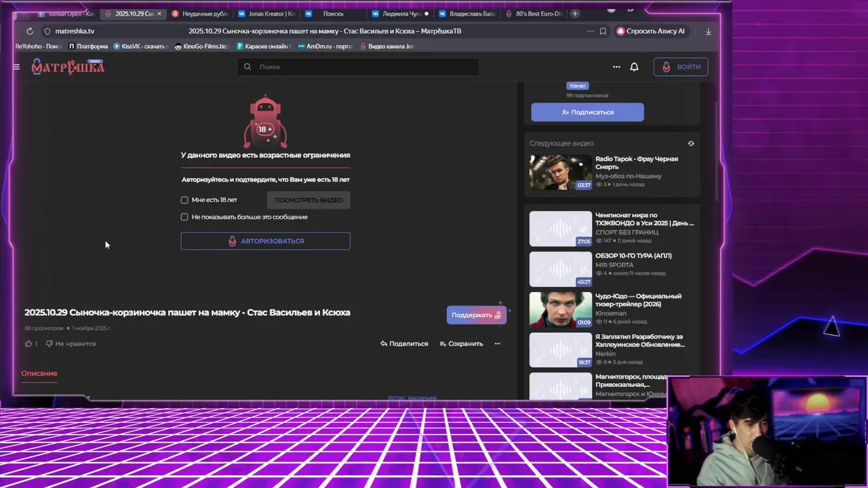
Task: Click Спросить Алису AI button
Action: point(651,31)
